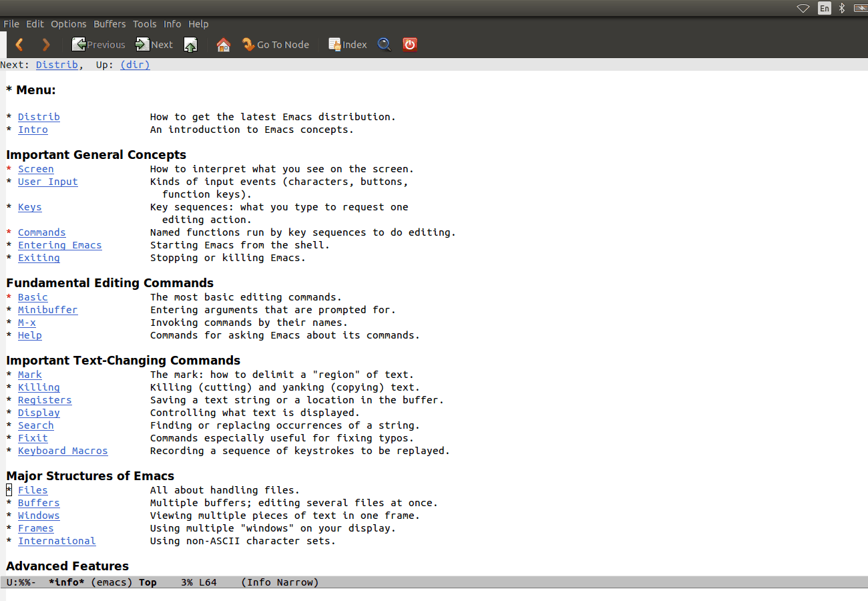Open the Buffers menu
Image resolution: width=868 pixels, height=601 pixels.
110,24
